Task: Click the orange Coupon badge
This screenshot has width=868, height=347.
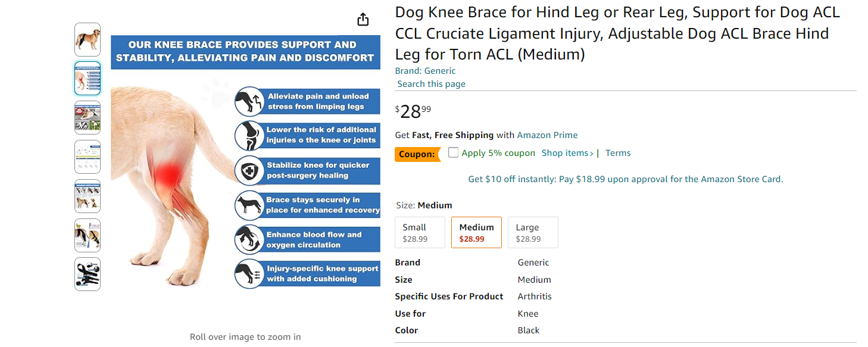Action: [x=417, y=154]
